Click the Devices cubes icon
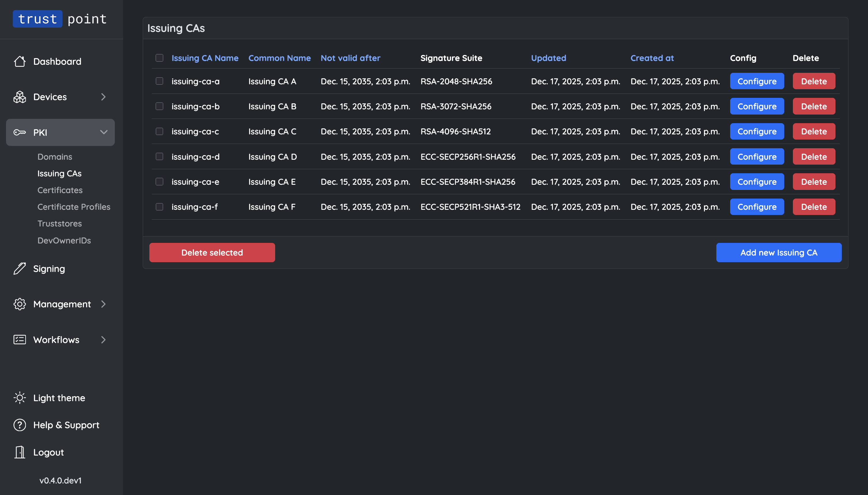 pyautogui.click(x=19, y=97)
